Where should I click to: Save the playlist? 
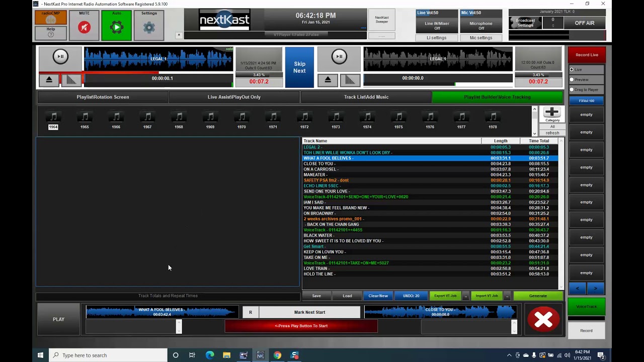316,296
